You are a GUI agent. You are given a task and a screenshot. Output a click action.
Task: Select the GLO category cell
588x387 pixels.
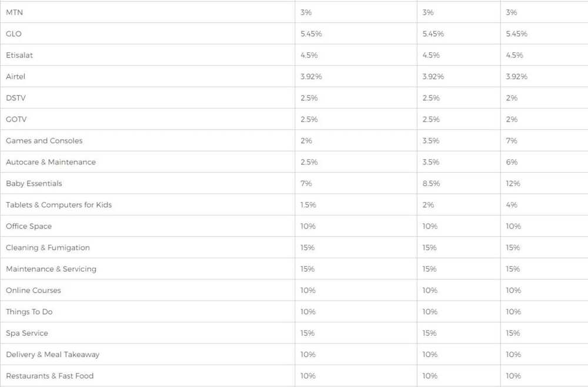coord(14,33)
